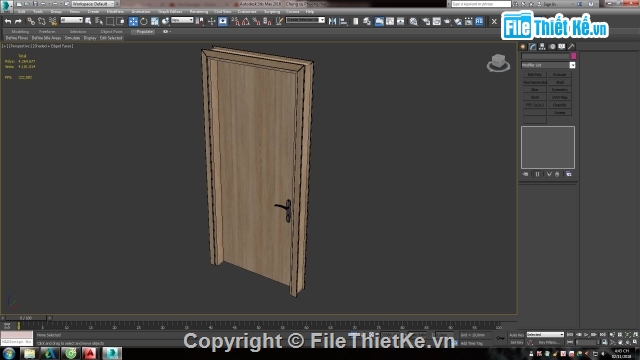Toggle the Angle Snap button
This screenshot has height=360, width=640.
246,21
